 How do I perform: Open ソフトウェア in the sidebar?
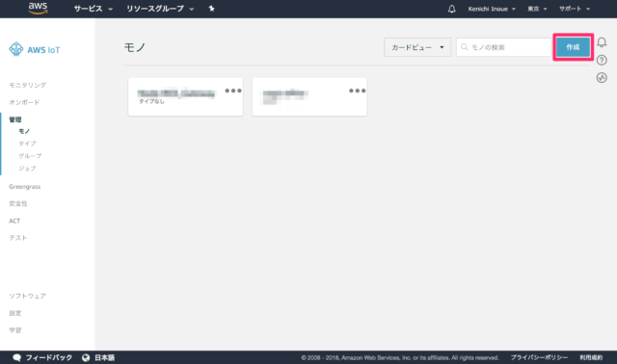point(28,296)
